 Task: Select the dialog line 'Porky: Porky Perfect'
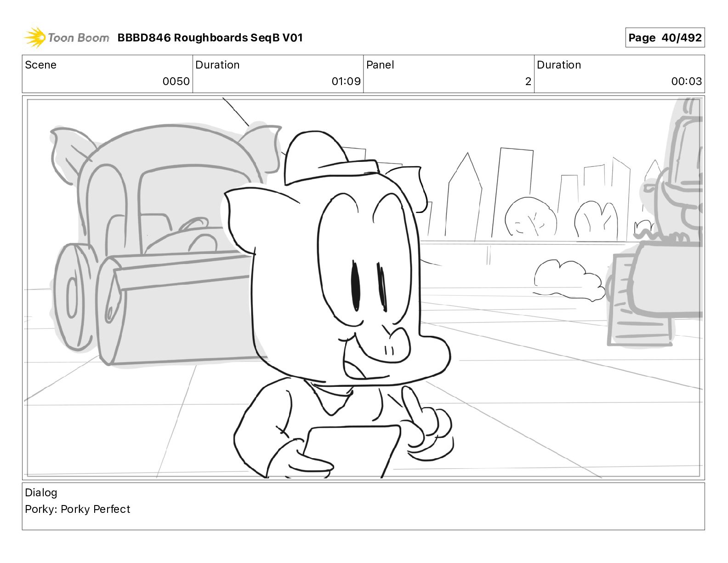pyautogui.click(x=78, y=509)
